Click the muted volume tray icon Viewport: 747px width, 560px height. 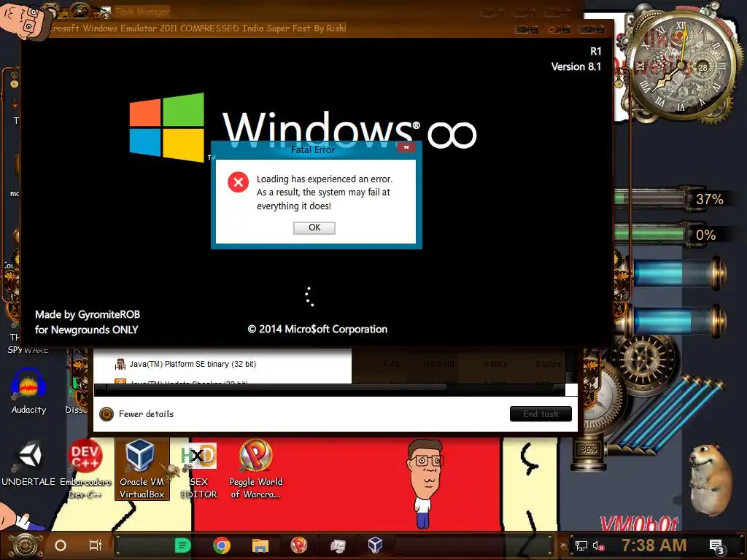tap(598, 545)
